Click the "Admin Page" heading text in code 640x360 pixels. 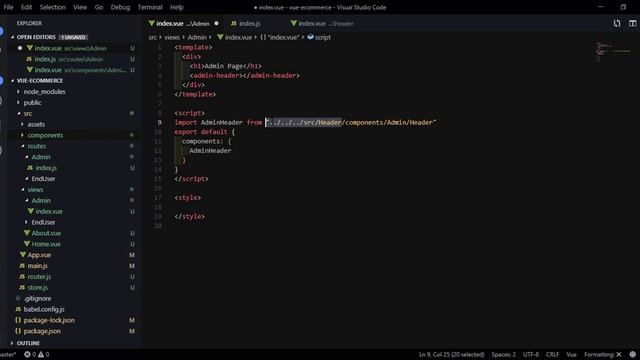click(x=224, y=66)
